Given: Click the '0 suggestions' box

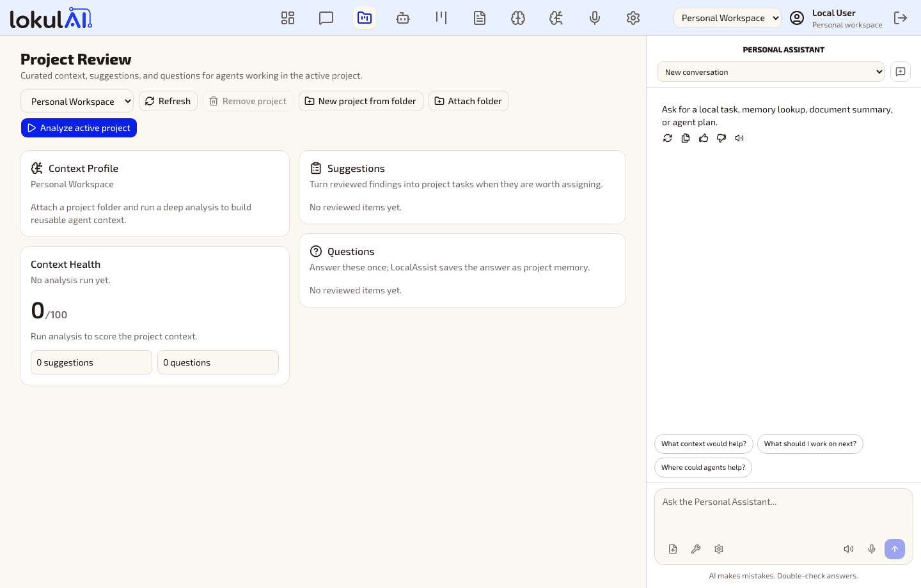Looking at the screenshot, I should point(91,362).
